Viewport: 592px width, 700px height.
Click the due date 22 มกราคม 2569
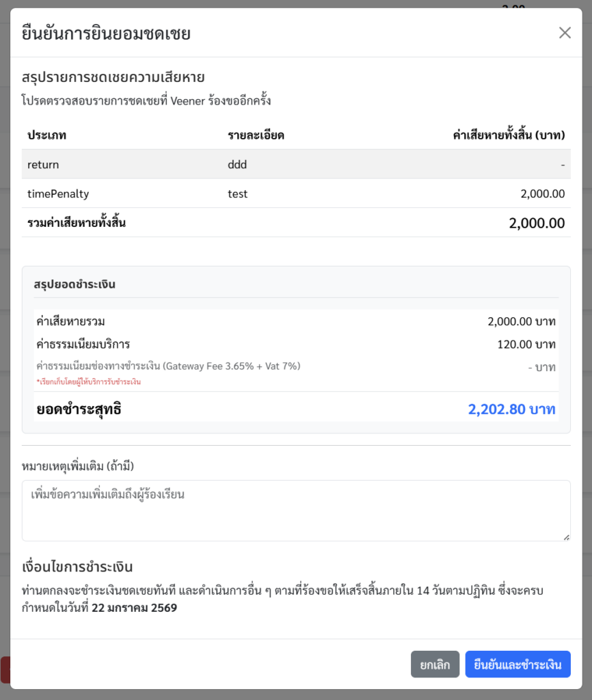tap(134, 607)
